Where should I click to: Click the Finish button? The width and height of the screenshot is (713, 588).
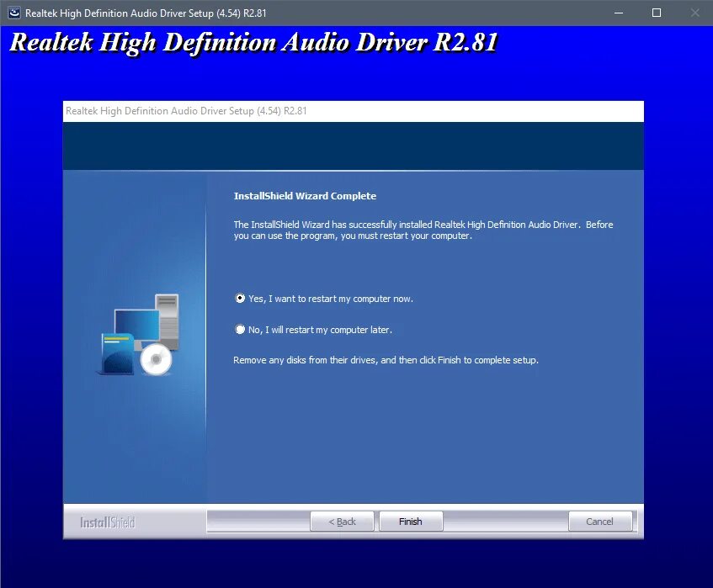click(411, 522)
